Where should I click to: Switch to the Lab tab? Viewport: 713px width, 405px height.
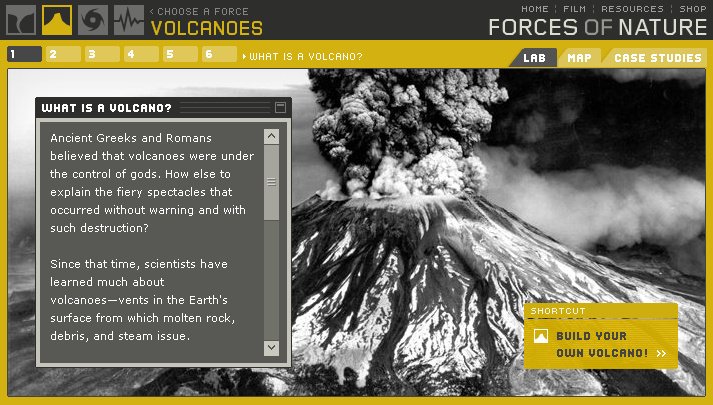click(534, 58)
